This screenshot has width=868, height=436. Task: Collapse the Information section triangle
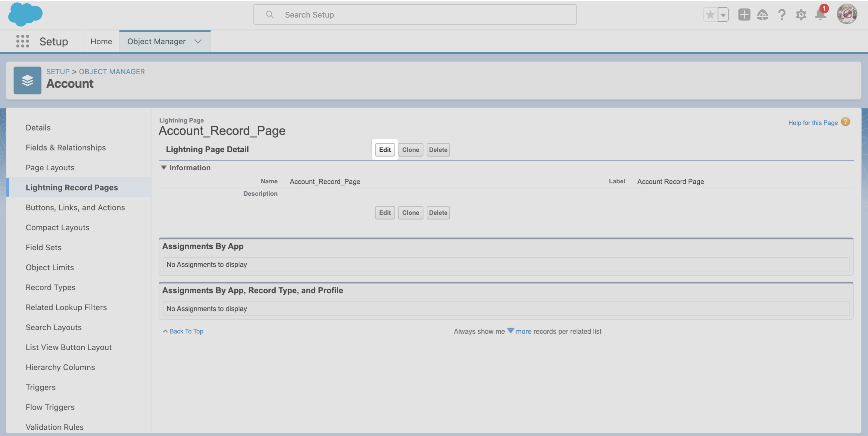[164, 167]
